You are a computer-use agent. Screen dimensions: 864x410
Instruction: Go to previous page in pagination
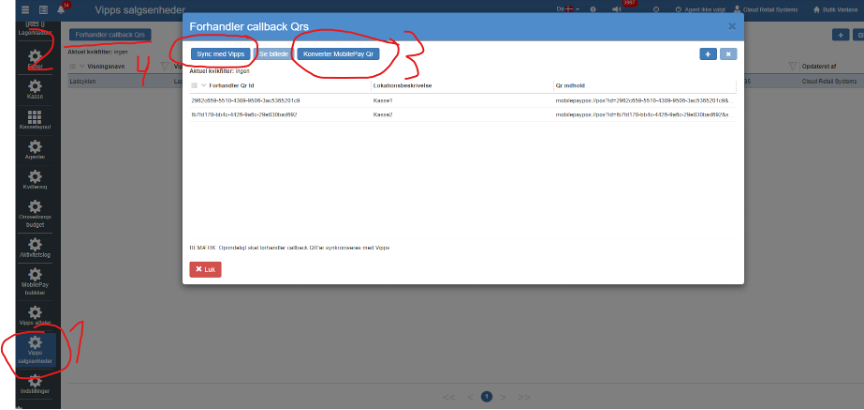coord(470,397)
